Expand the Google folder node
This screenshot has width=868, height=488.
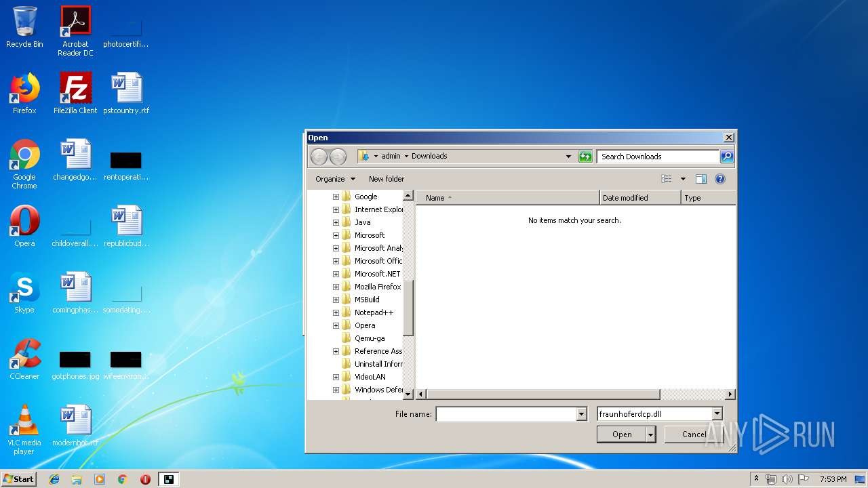pyautogui.click(x=336, y=197)
